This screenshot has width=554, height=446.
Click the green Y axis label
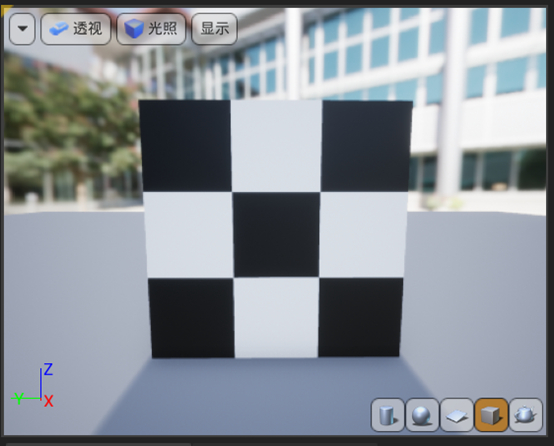19,399
